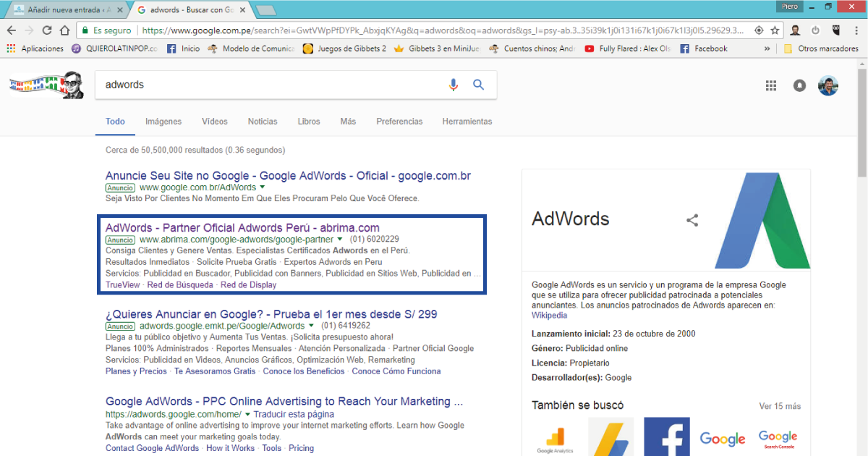Expand dropdown arrow next to www.google.com.br/AdWords
Screen dimensions: 868x456
point(263,187)
